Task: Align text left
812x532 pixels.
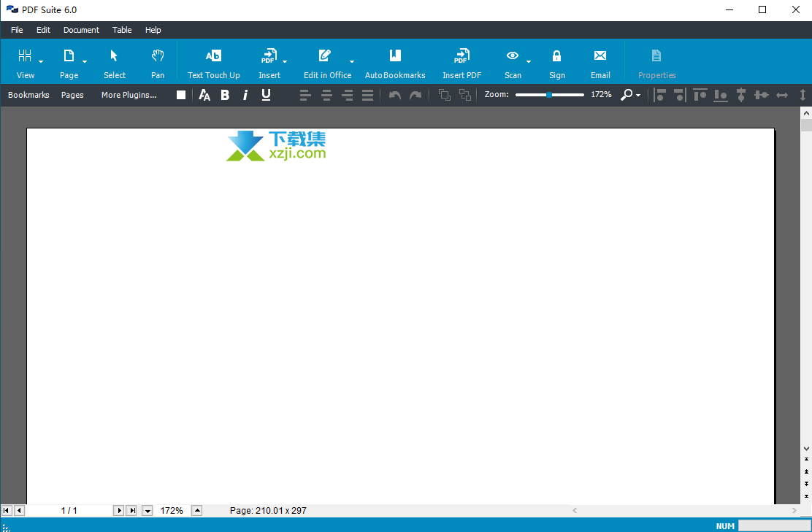Action: coord(305,95)
